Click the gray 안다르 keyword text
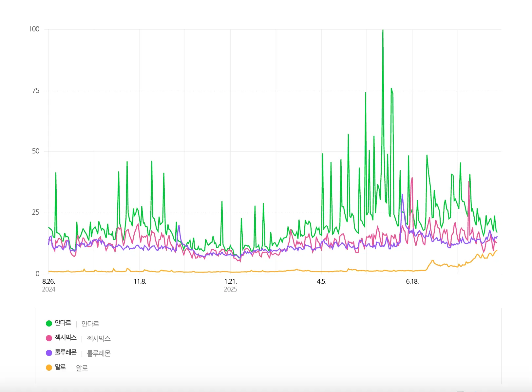Screen dimensions: 532x392 click(90, 324)
